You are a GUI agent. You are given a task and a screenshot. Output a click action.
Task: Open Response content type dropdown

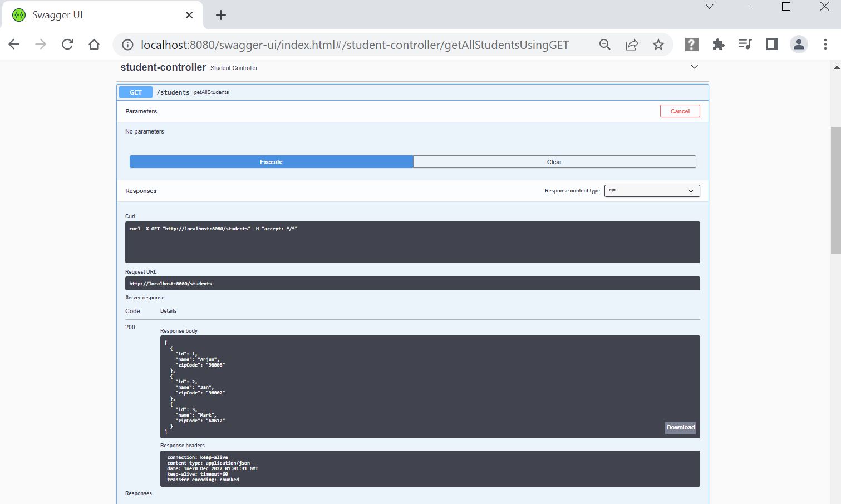point(652,191)
